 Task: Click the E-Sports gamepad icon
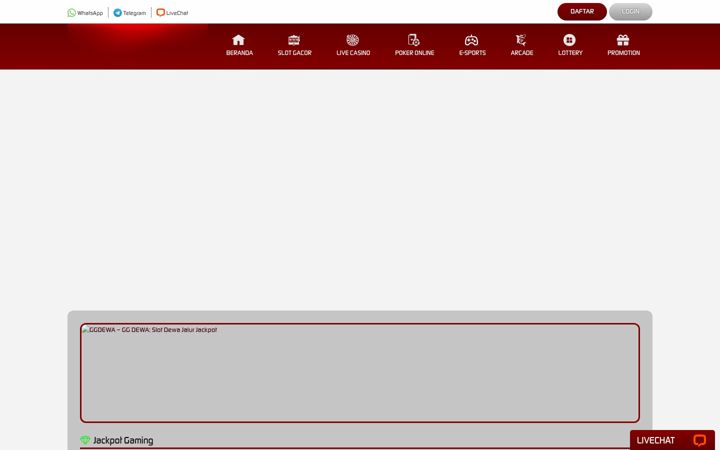click(x=472, y=40)
